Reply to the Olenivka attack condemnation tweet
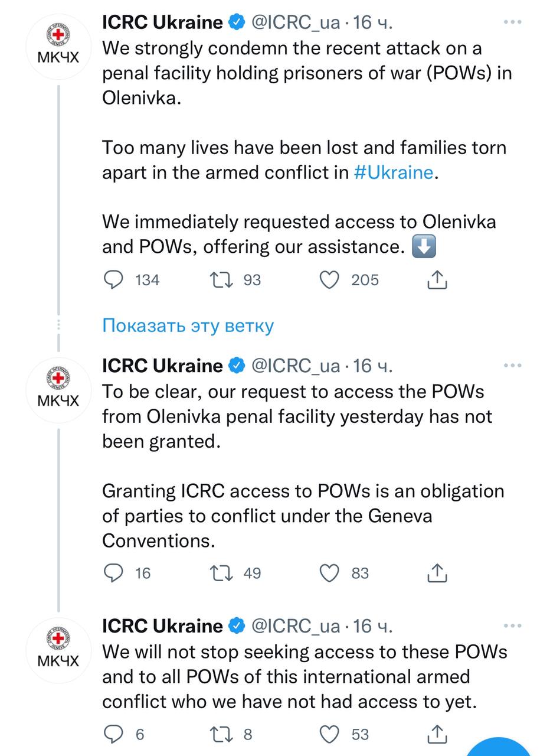Image resolution: width=550 pixels, height=756 pixels. [x=112, y=280]
